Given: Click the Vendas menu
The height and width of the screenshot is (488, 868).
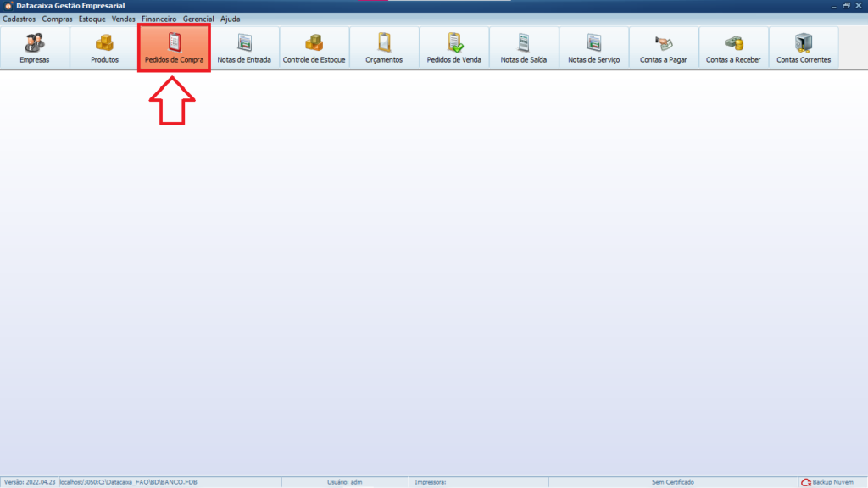Looking at the screenshot, I should (124, 19).
